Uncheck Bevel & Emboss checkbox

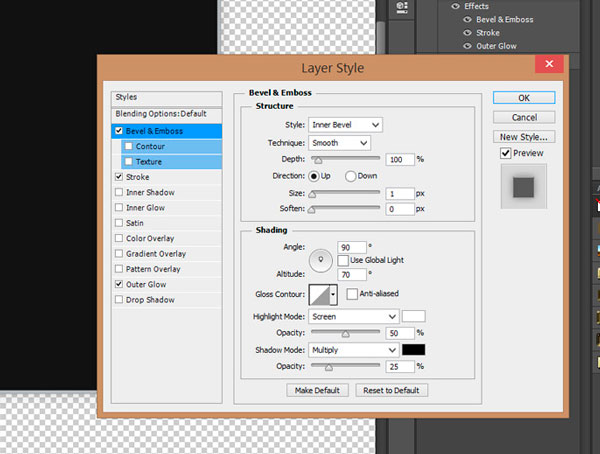point(119,131)
